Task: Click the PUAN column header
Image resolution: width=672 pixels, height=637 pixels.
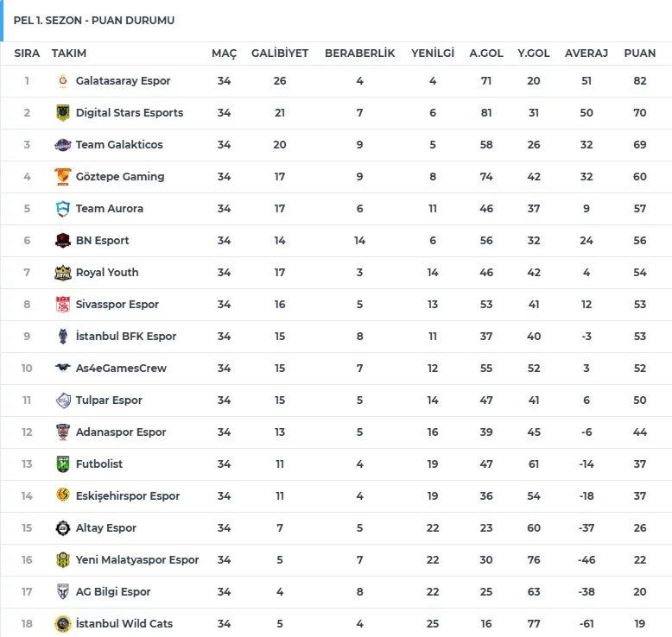Action: [x=640, y=54]
